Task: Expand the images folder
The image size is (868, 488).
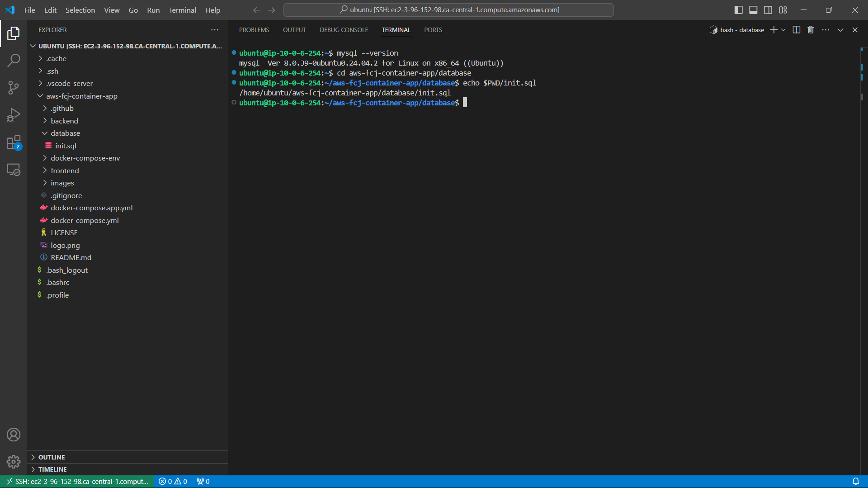Action: point(127,183)
